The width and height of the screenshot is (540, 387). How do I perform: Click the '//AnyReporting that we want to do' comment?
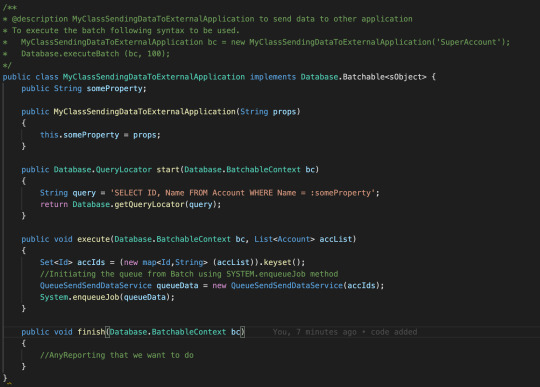pyautogui.click(x=117, y=355)
